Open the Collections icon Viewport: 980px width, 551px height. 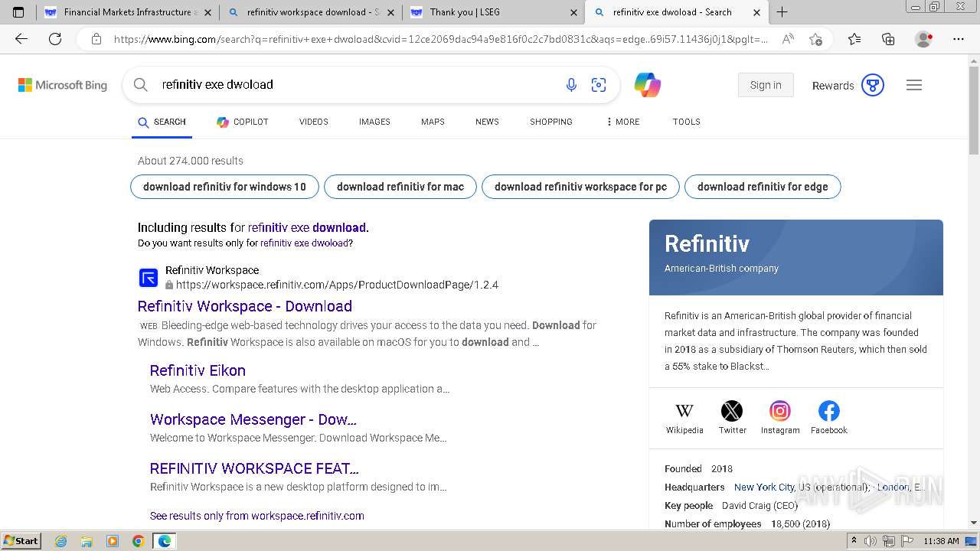(x=888, y=39)
